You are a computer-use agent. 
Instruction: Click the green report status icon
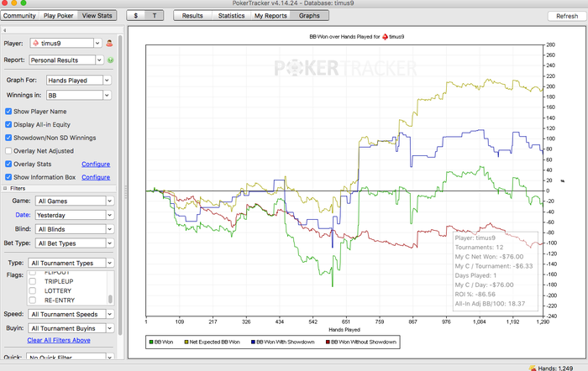click(110, 60)
